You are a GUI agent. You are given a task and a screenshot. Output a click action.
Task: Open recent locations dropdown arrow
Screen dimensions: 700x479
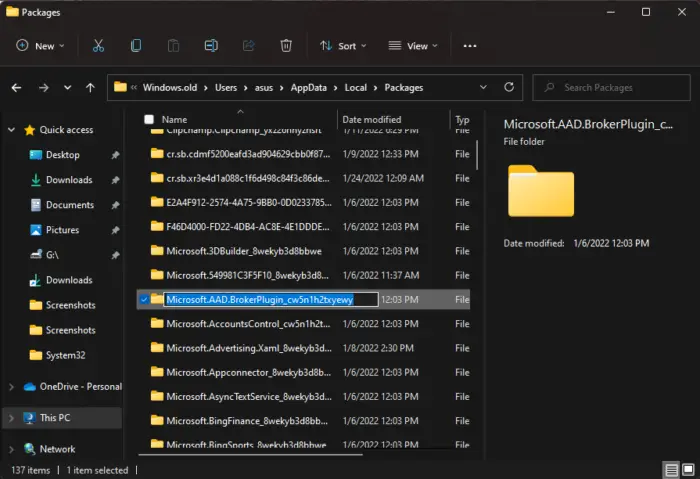(x=67, y=87)
